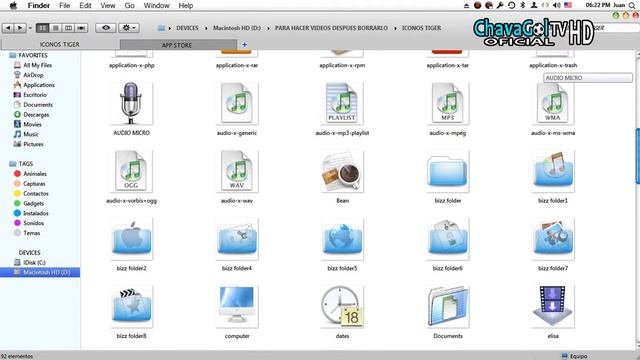Image resolution: width=640 pixels, height=360 pixels.
Task: Switch to column view mode
Action: (x=69, y=28)
